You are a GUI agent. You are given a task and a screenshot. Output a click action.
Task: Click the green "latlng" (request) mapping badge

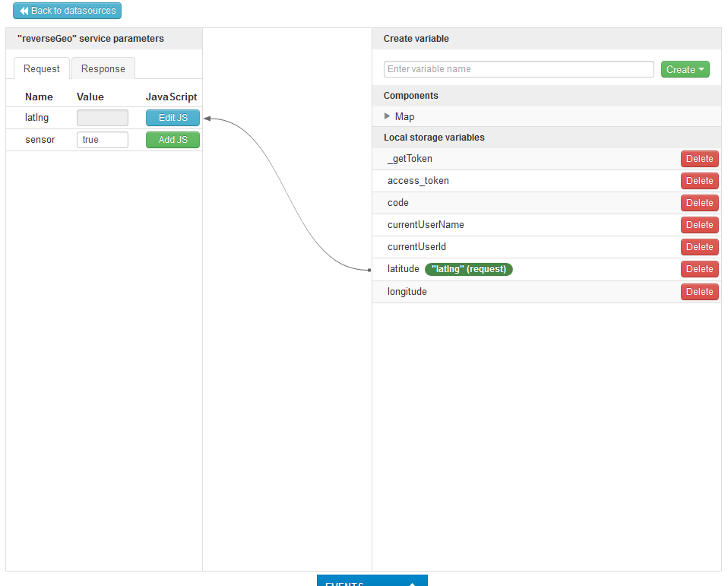[x=469, y=269]
